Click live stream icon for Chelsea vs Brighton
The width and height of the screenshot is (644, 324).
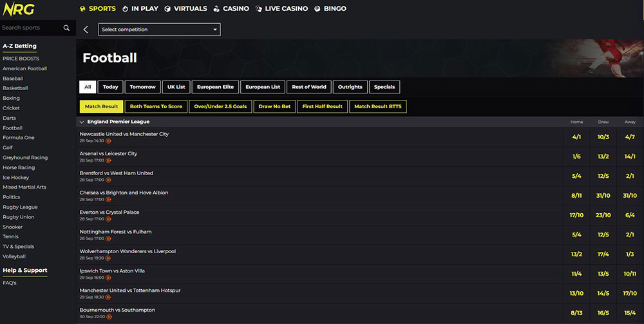[108, 200]
